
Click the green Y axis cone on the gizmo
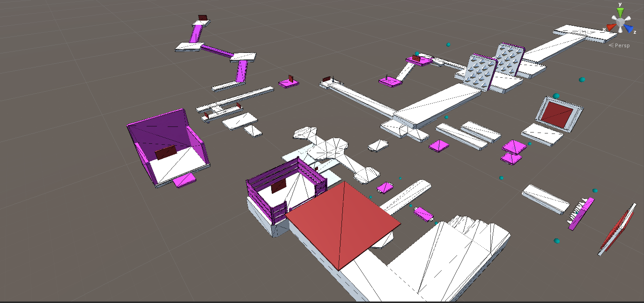click(x=620, y=10)
